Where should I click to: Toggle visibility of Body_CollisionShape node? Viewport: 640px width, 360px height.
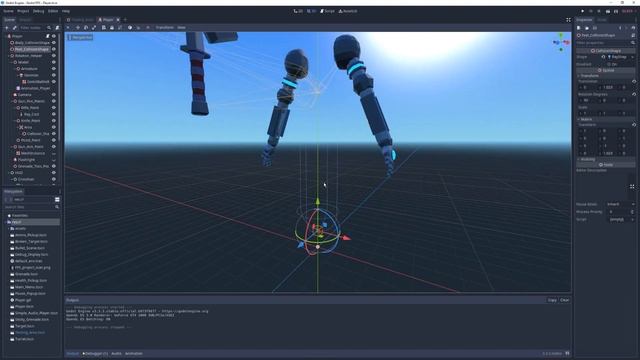click(53, 42)
